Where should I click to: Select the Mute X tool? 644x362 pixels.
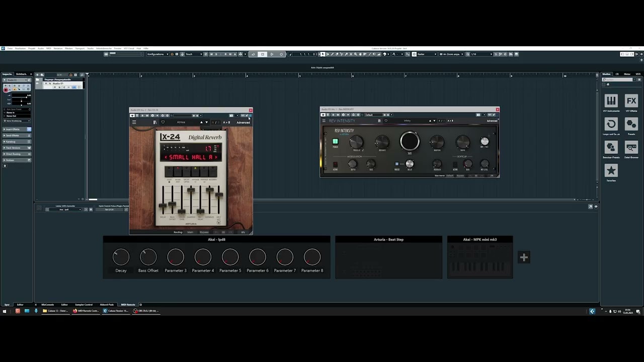click(351, 54)
